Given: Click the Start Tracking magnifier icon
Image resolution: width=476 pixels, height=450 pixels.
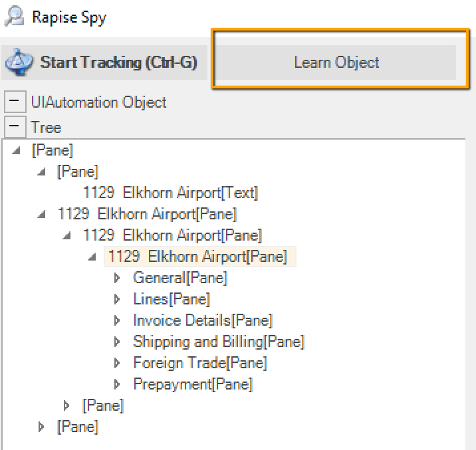Looking at the screenshot, I should [x=19, y=62].
